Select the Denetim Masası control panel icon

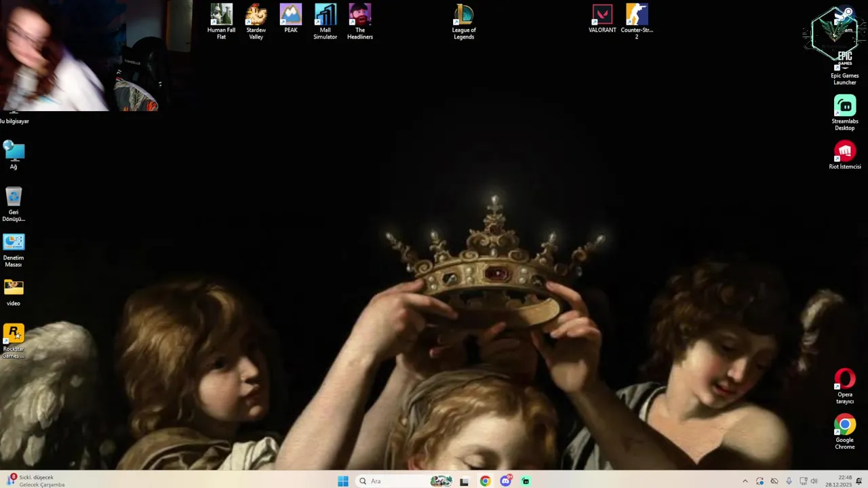(x=14, y=250)
